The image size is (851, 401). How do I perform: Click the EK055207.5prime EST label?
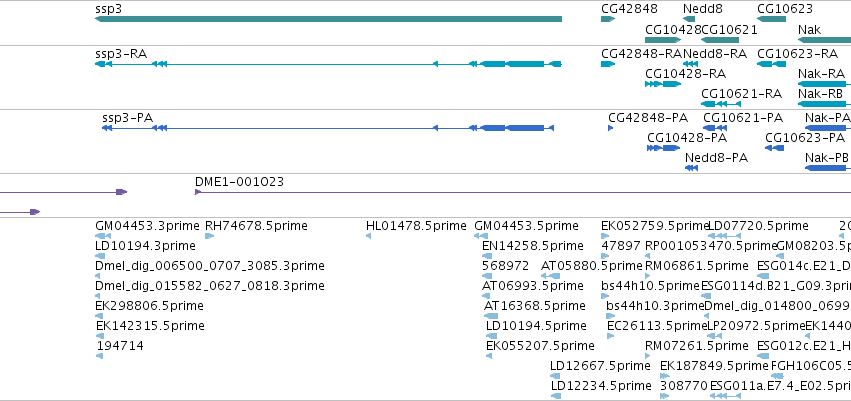(540, 346)
